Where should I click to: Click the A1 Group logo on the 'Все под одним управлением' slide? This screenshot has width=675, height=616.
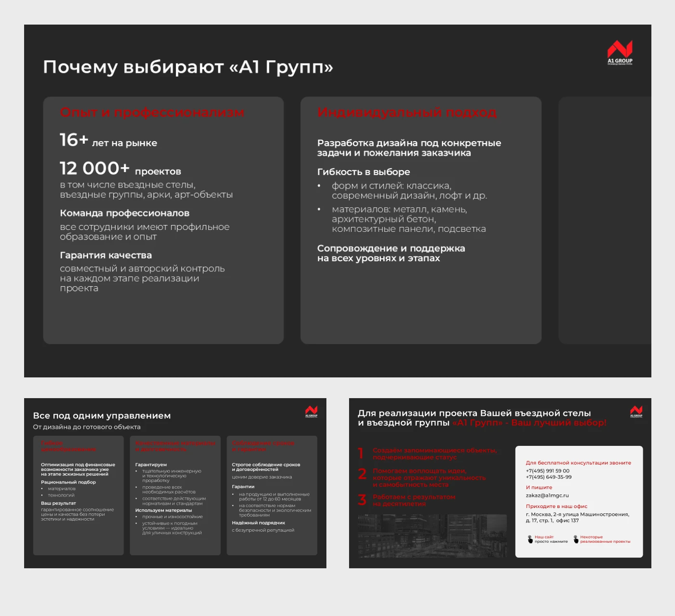point(311,411)
